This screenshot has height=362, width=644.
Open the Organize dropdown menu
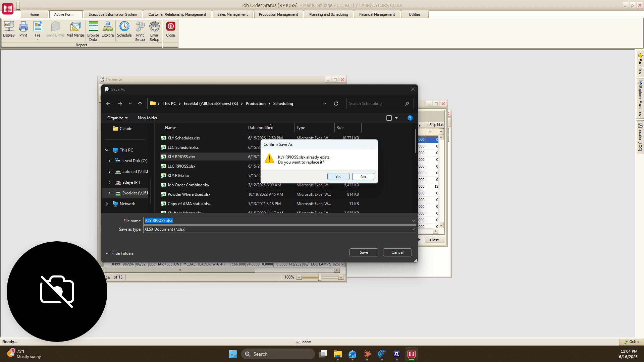tap(117, 118)
